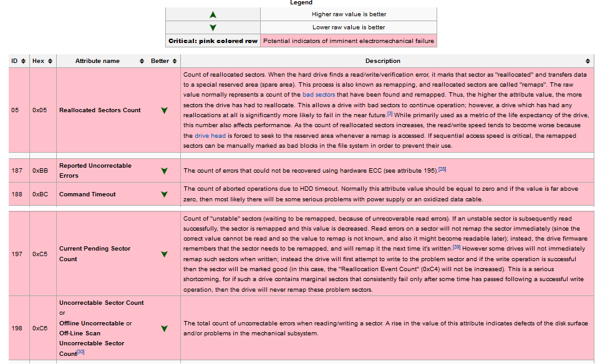
Task: Select 'Reallocated Sectors Count' attribute name
Action: (100, 110)
